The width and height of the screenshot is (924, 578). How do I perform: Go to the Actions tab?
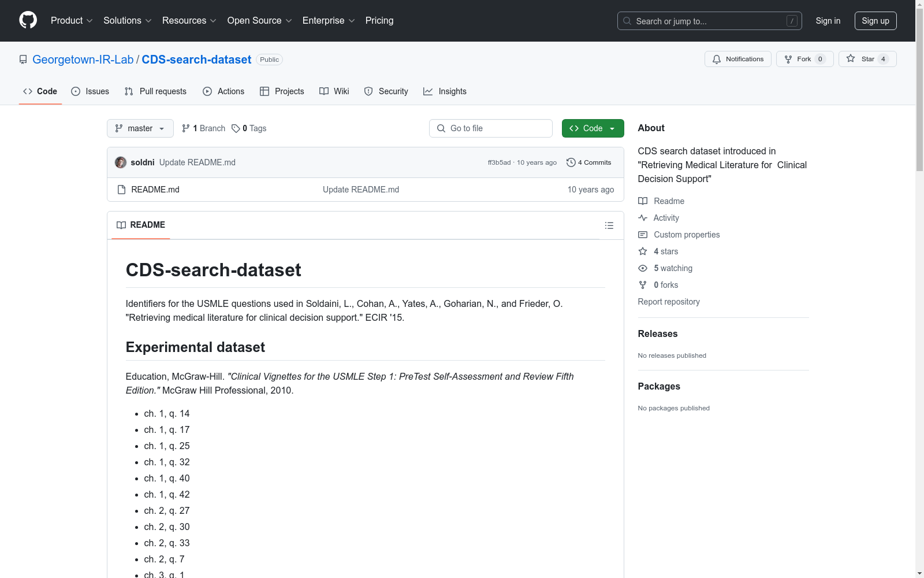pyautogui.click(x=223, y=91)
